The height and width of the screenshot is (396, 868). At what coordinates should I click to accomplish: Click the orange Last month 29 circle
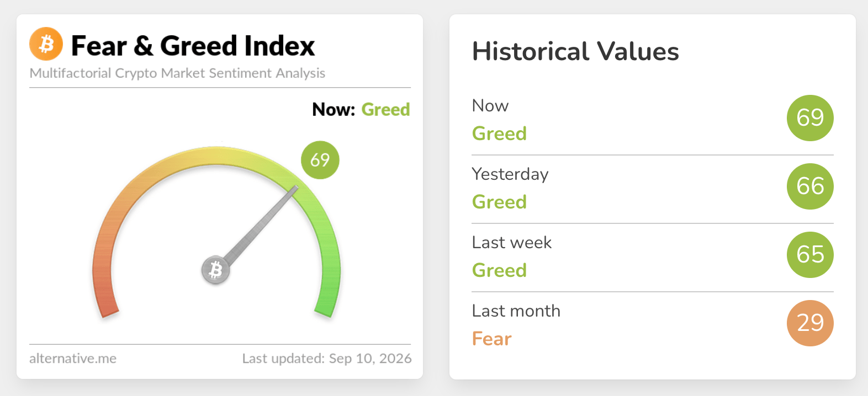810,323
